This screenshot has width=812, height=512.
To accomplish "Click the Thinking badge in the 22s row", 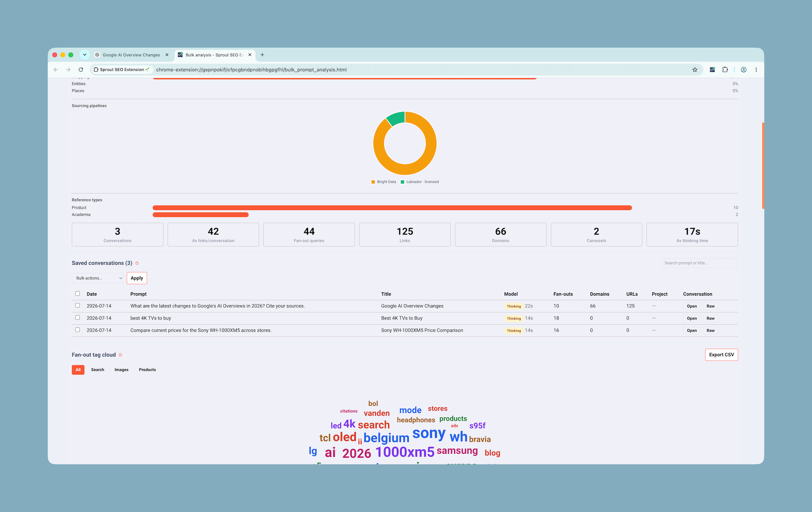I will (x=514, y=306).
